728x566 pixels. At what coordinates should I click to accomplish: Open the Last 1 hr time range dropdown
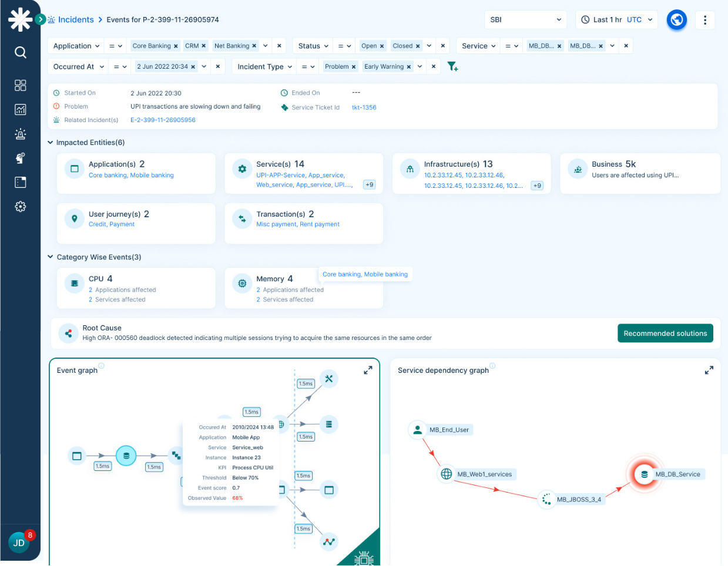pyautogui.click(x=616, y=20)
